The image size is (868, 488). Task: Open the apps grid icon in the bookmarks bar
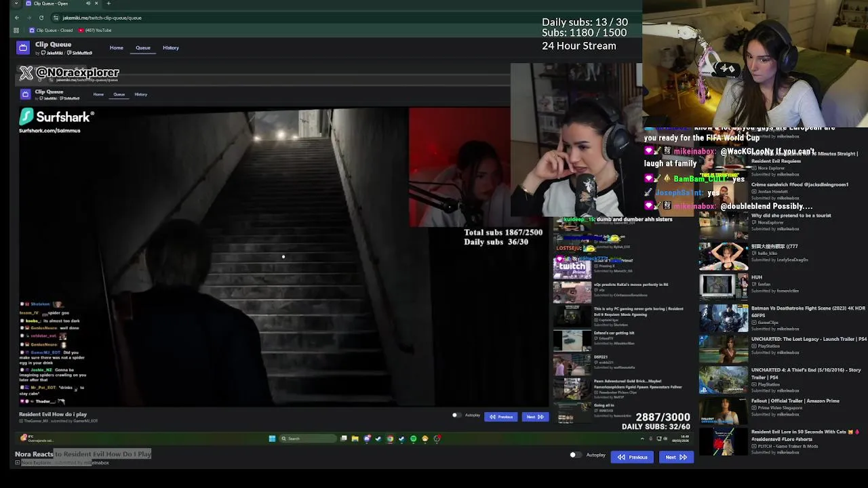[x=17, y=30]
